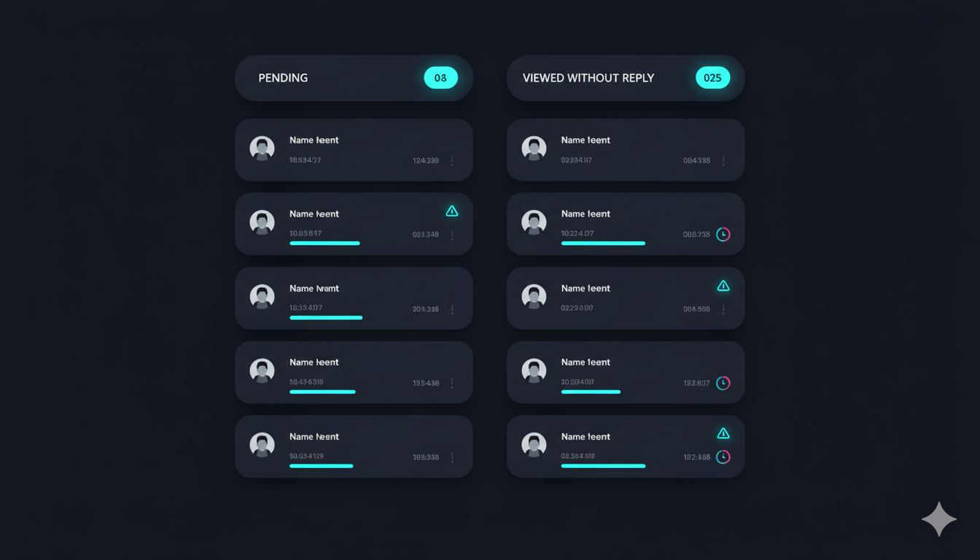Click the avatar on the first Viewed Without Reply card

534,149
